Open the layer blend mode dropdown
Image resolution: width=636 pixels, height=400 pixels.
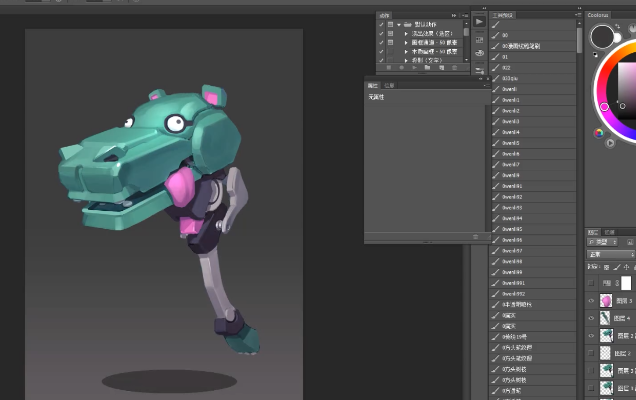(x=610, y=255)
